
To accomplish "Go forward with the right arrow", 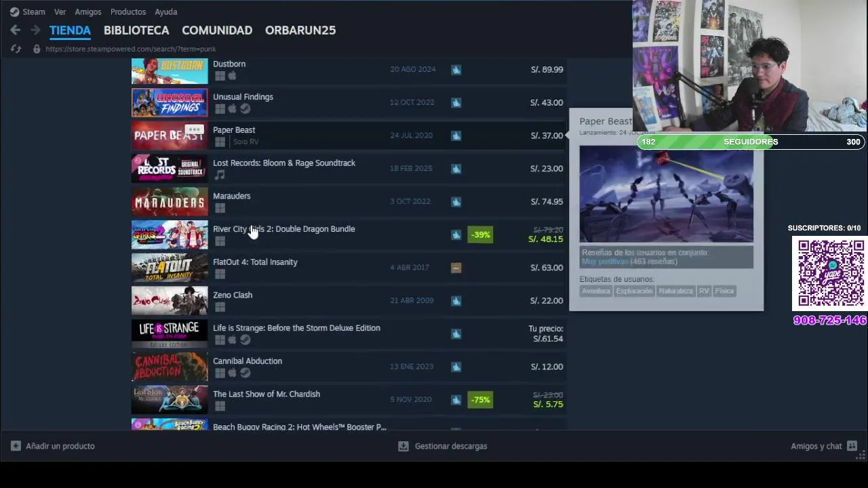I will click(35, 30).
